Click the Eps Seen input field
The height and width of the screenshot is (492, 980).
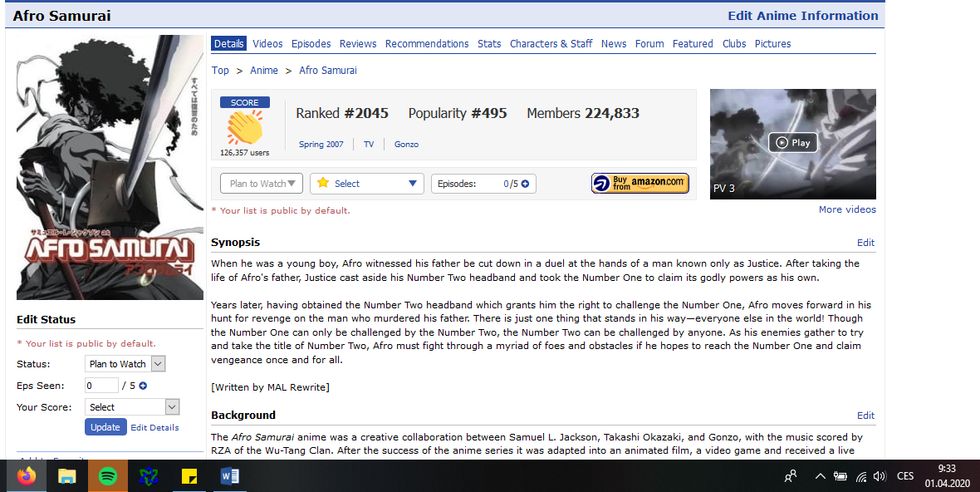[x=102, y=386]
